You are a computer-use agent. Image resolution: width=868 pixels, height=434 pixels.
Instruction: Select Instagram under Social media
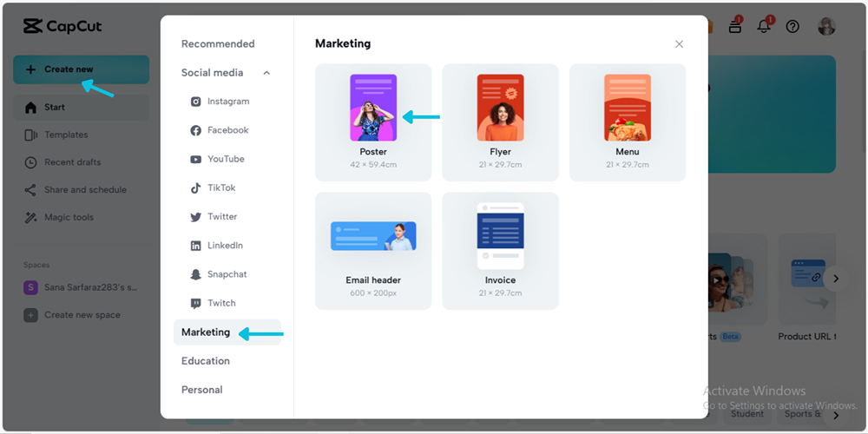(x=227, y=102)
